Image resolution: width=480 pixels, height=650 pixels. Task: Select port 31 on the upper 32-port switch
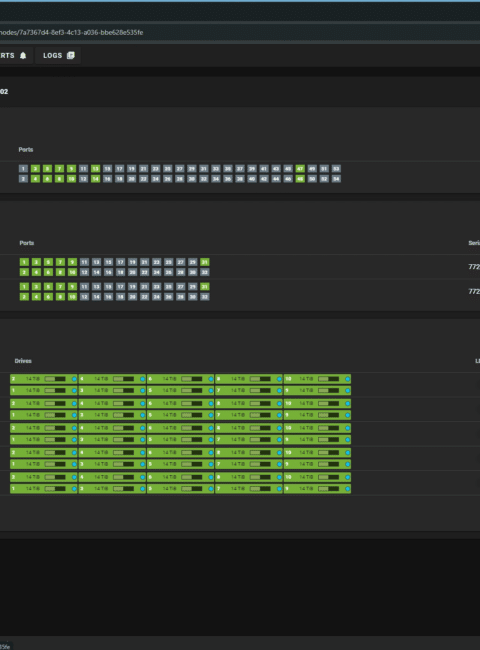pyautogui.click(x=204, y=262)
